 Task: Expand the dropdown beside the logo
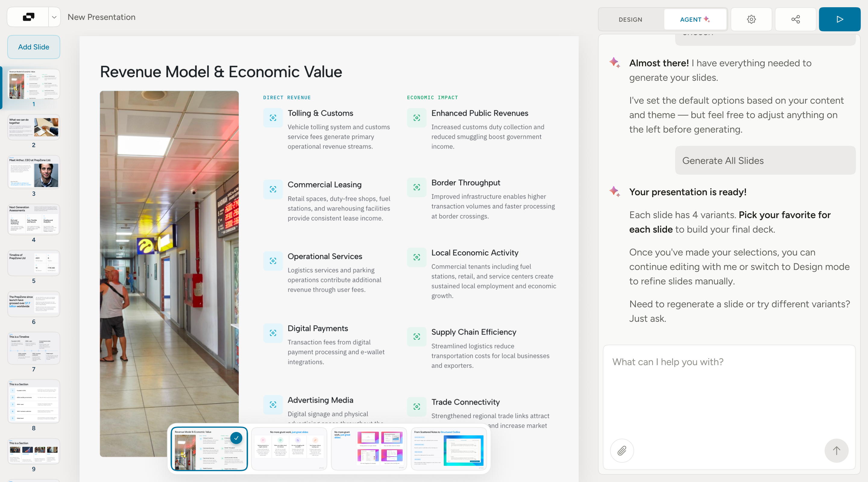[54, 17]
